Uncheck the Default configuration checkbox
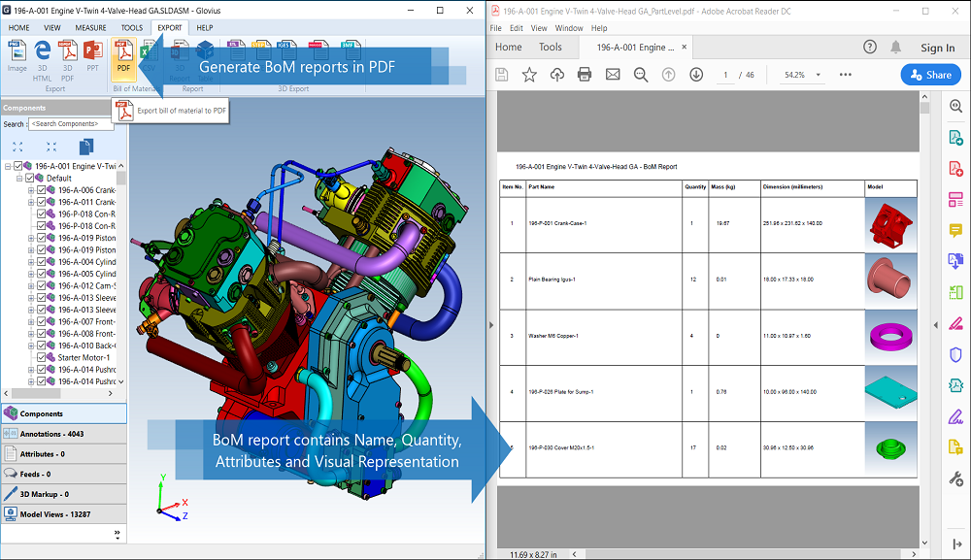This screenshot has height=560, width=971. click(30, 179)
